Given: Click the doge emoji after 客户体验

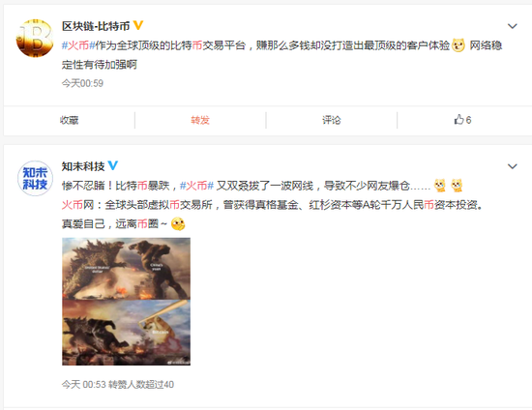Looking at the screenshot, I should 458,45.
